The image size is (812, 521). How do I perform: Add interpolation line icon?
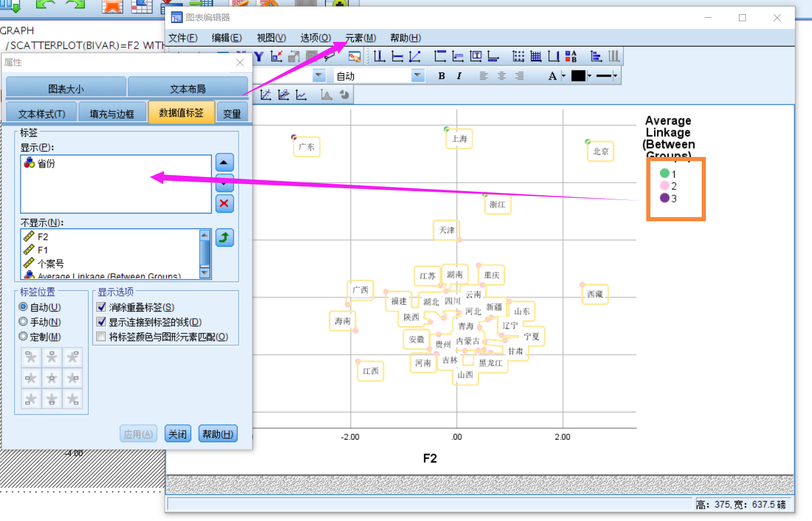click(301, 95)
